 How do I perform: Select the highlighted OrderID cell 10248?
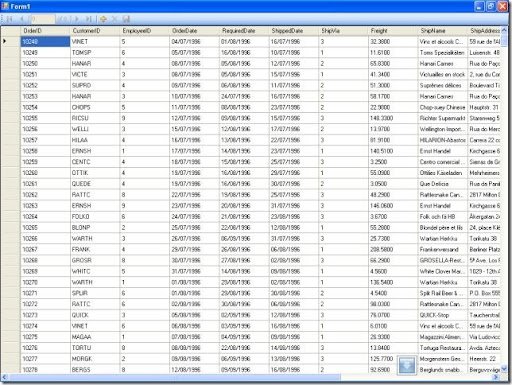coord(45,41)
